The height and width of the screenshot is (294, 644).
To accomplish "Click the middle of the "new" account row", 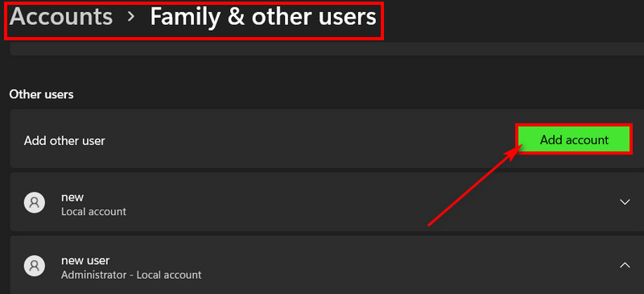I will tap(327, 202).
